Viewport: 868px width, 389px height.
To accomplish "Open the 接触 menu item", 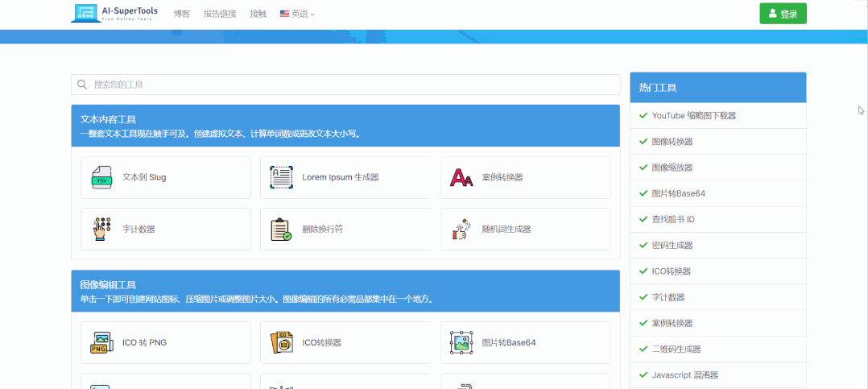I will 258,14.
